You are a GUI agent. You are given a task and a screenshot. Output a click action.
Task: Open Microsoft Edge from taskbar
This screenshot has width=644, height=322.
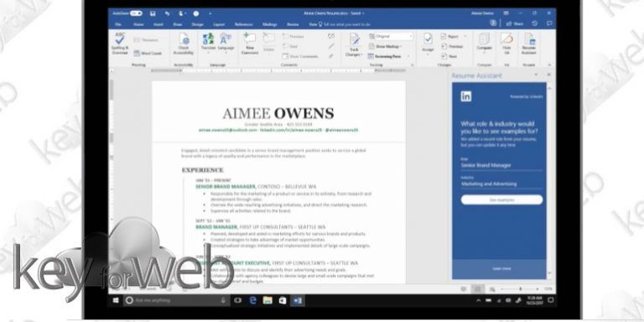click(x=253, y=301)
